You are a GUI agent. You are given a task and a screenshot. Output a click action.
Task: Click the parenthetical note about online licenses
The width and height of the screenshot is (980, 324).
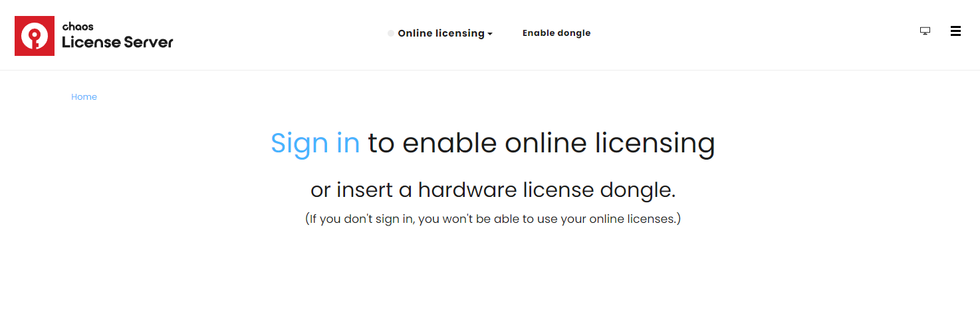[493, 218]
